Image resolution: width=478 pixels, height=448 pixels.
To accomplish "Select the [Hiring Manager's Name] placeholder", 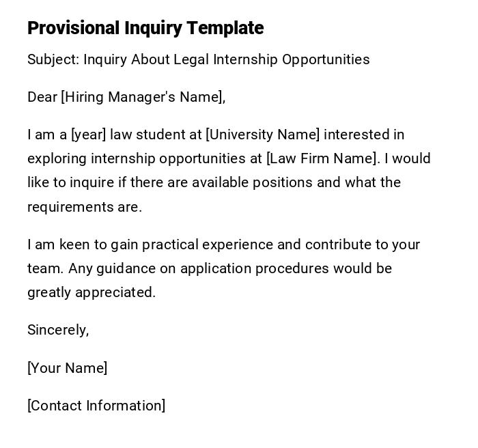I will click(x=143, y=97).
